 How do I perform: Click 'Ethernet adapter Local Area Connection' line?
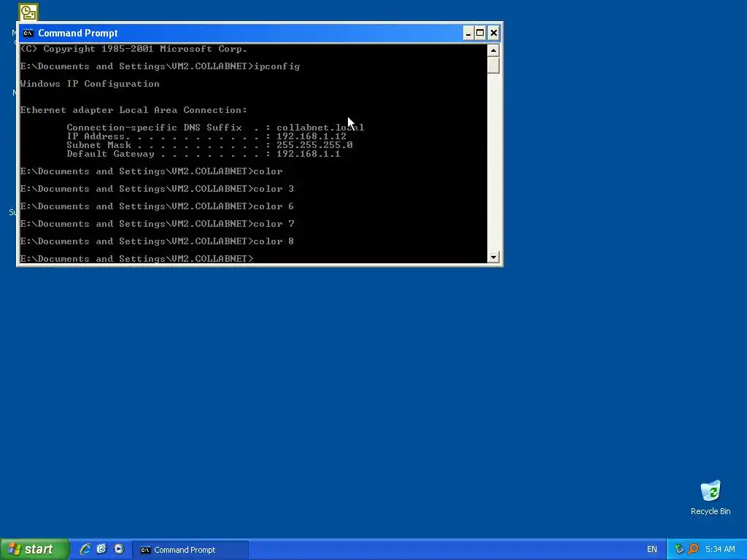pyautogui.click(x=133, y=110)
